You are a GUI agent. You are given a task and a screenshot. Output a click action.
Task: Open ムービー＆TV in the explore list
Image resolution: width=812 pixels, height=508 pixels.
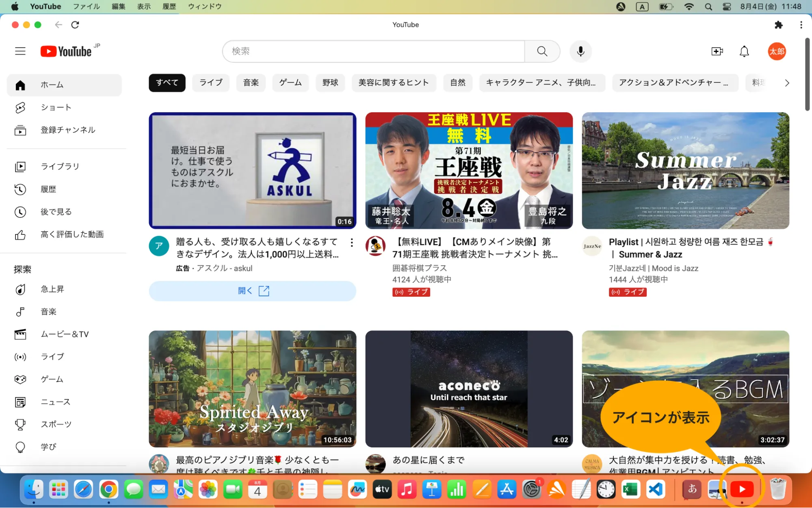pos(64,334)
